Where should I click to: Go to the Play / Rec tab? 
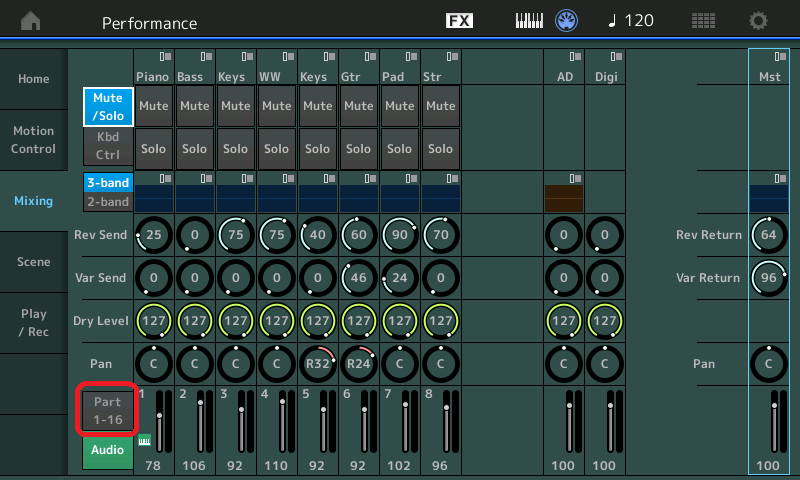pyautogui.click(x=33, y=322)
